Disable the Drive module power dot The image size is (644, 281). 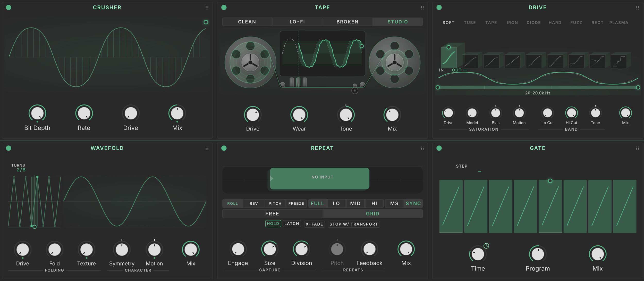[439, 7]
